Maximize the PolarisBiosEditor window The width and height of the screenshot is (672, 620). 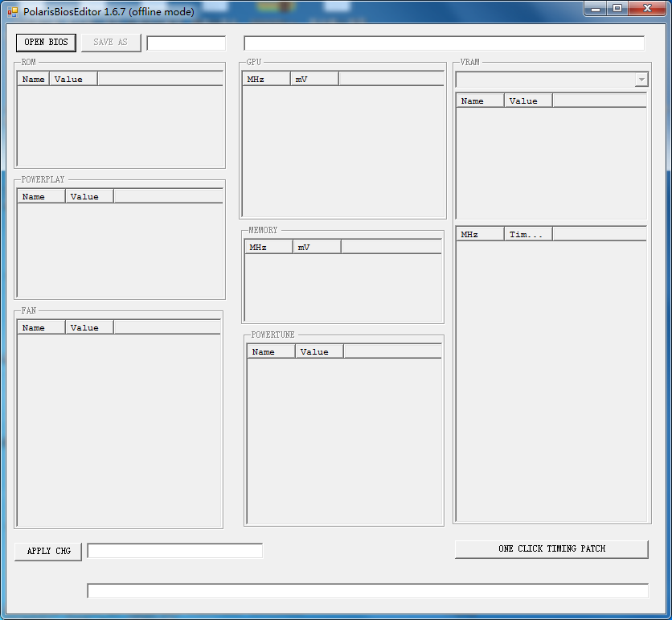pos(617,8)
